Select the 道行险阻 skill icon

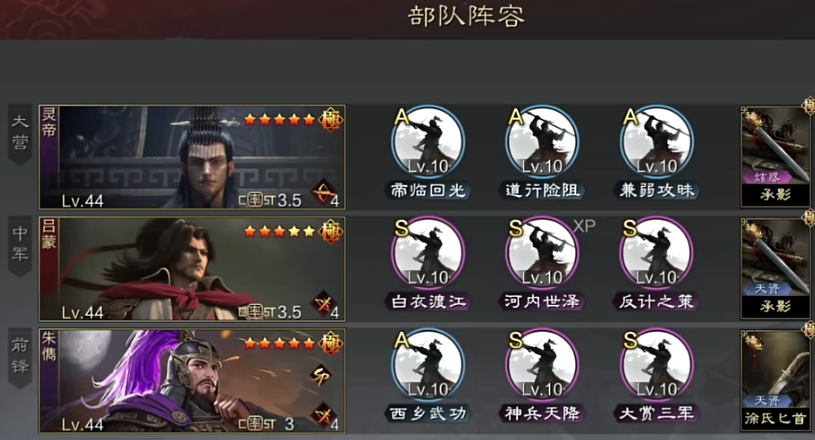[542, 142]
